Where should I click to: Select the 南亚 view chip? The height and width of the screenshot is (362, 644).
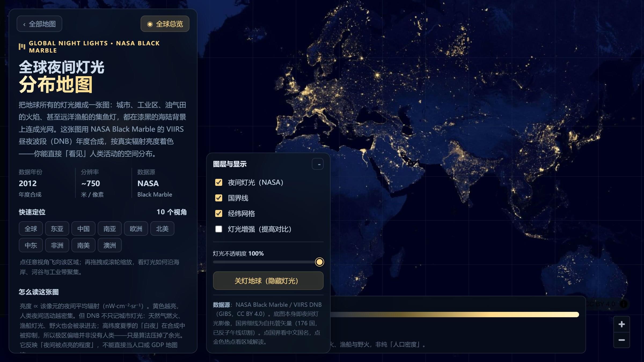(x=110, y=229)
